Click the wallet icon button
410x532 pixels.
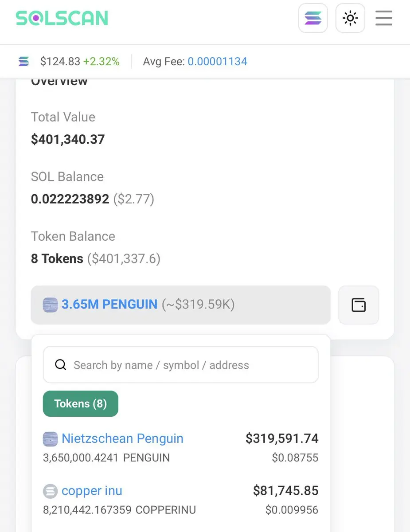coord(359,305)
